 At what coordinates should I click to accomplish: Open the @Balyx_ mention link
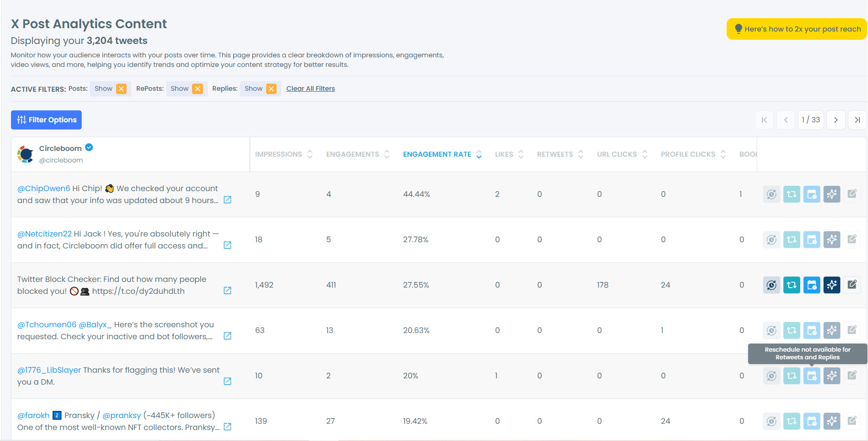95,324
